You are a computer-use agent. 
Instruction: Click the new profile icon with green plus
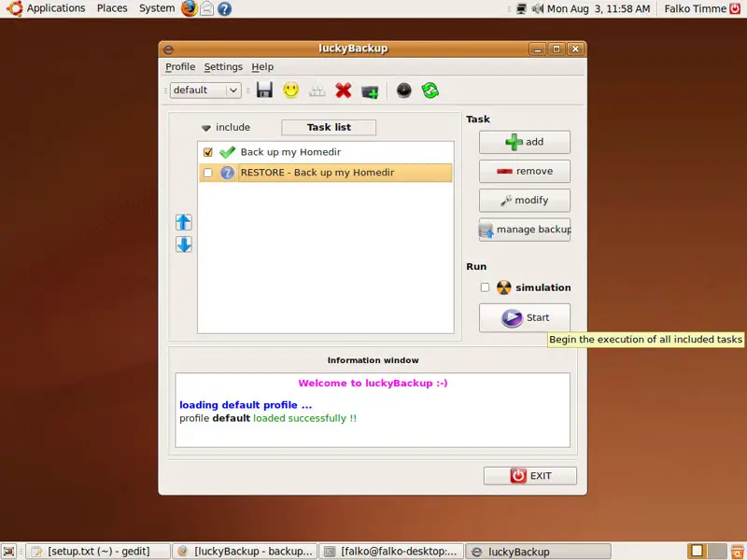point(370,91)
